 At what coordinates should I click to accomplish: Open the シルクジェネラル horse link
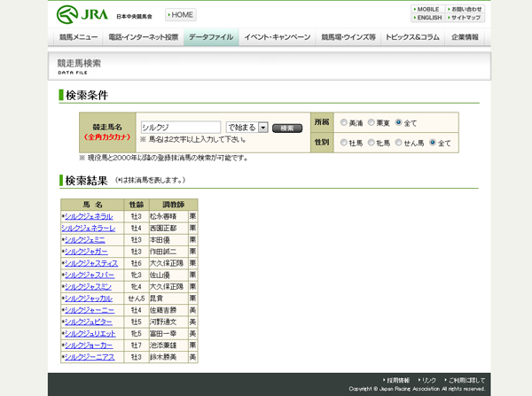tap(89, 216)
